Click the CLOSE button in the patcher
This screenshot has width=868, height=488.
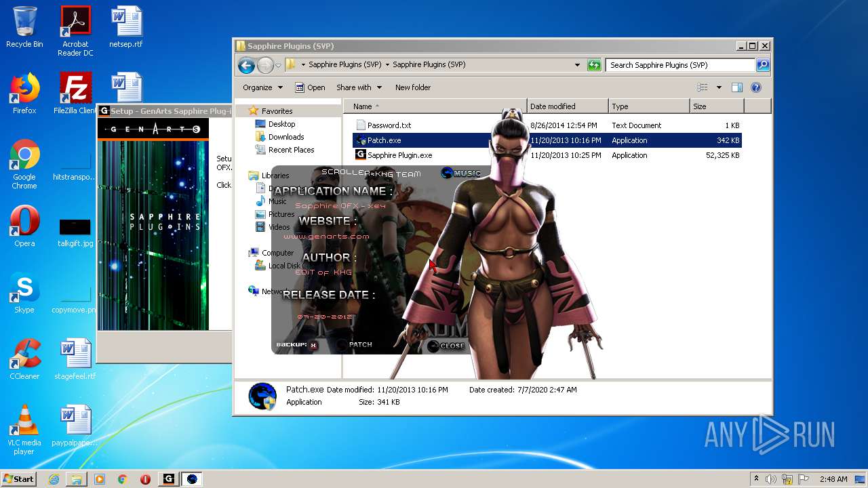(x=446, y=346)
